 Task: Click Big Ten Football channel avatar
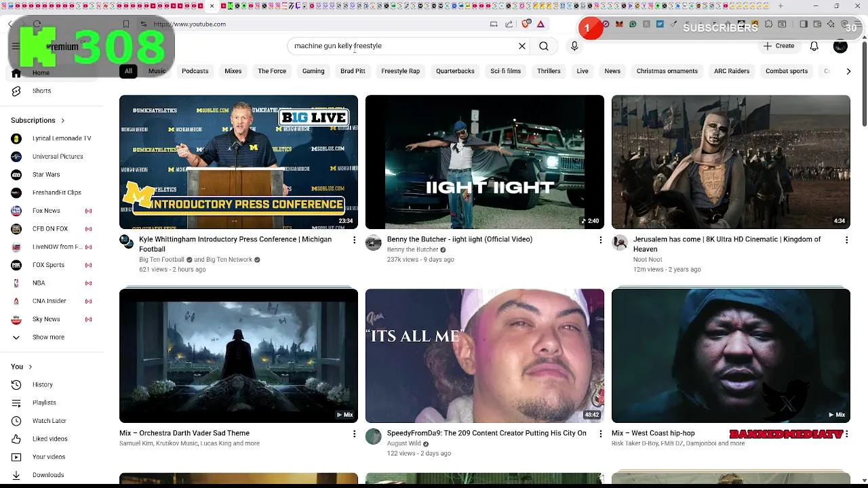[x=127, y=243]
